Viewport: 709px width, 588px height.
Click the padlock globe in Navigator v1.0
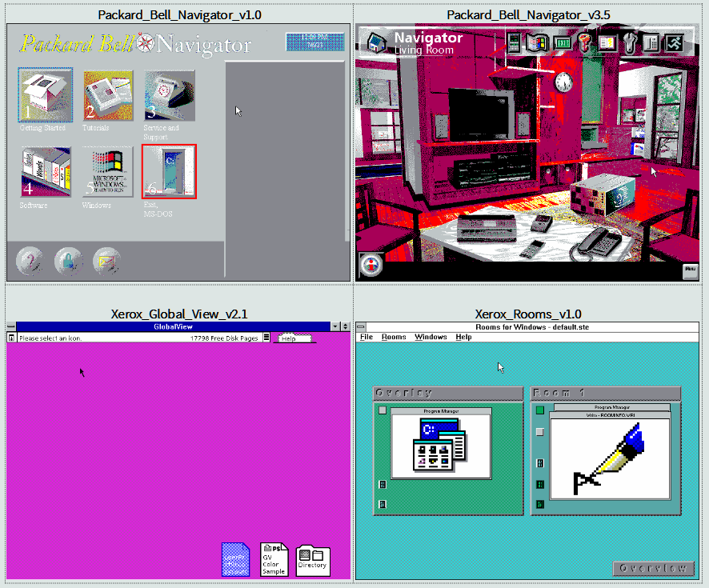coord(68,261)
